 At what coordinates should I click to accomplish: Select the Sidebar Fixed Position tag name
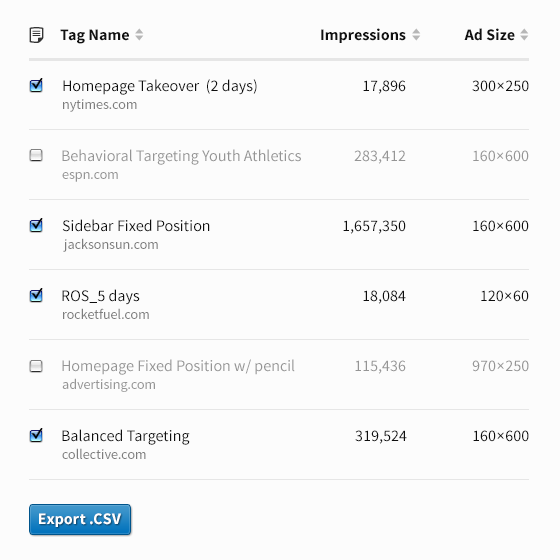(x=136, y=226)
